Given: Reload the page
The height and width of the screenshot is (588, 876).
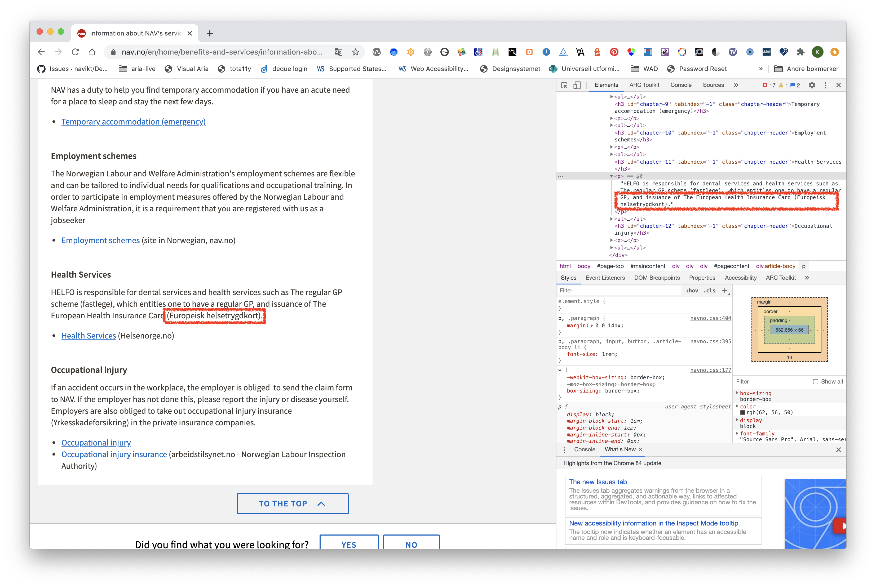Looking at the screenshot, I should point(76,52).
